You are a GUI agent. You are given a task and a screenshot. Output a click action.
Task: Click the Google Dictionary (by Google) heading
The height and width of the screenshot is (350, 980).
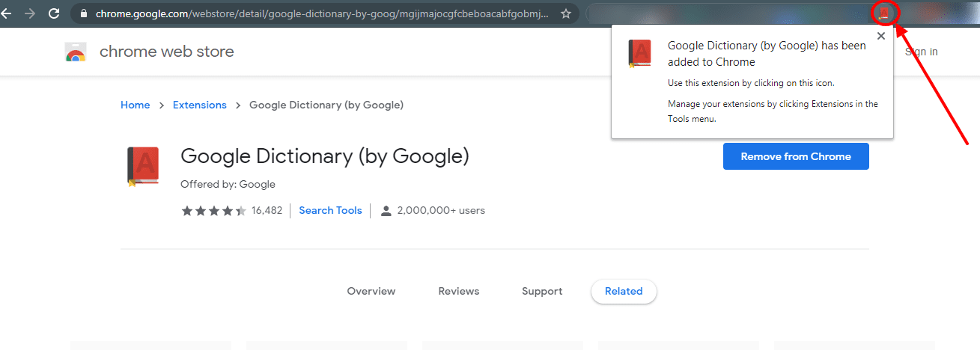click(325, 156)
